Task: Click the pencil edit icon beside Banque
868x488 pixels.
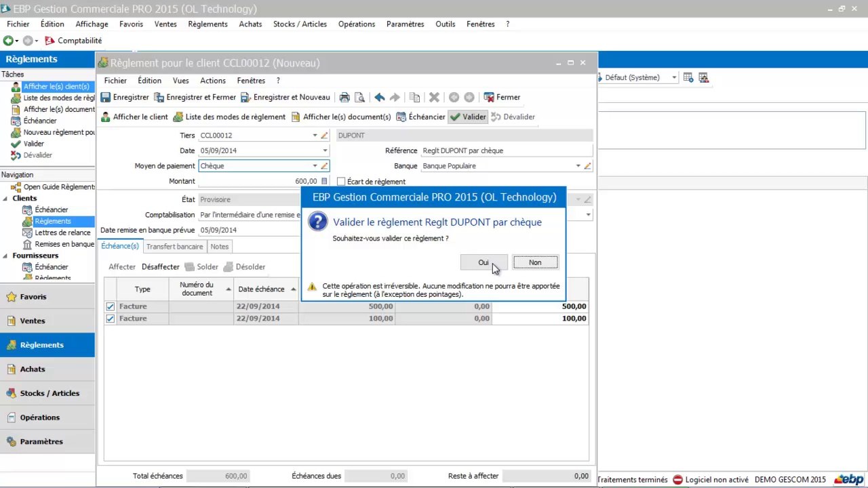Action: click(587, 166)
